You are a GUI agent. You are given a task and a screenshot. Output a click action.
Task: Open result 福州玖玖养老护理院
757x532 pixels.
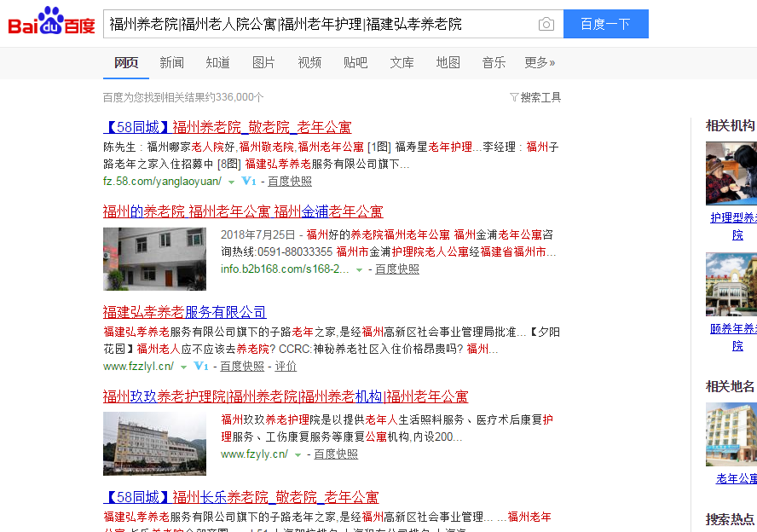coord(286,396)
